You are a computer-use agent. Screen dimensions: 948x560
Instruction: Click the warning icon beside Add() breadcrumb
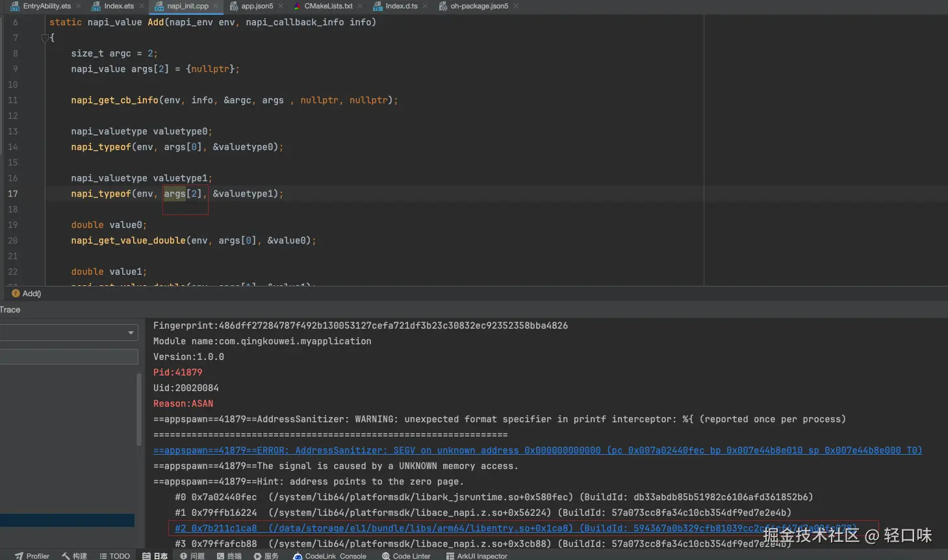16,294
